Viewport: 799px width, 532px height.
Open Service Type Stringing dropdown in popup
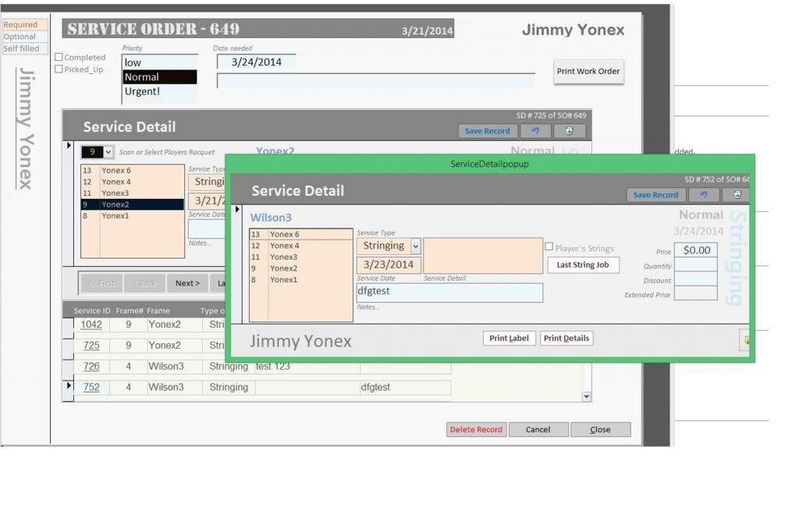pyautogui.click(x=416, y=246)
